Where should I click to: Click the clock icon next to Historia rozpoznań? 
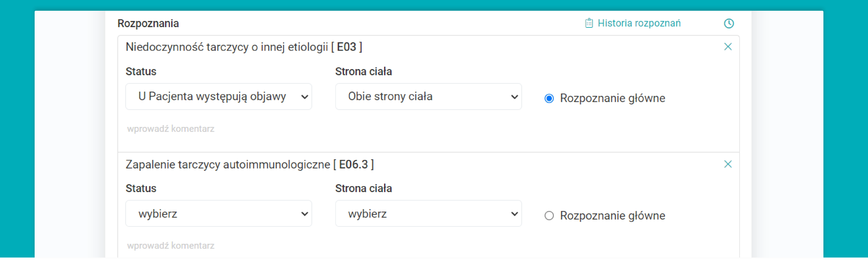pyautogui.click(x=729, y=23)
